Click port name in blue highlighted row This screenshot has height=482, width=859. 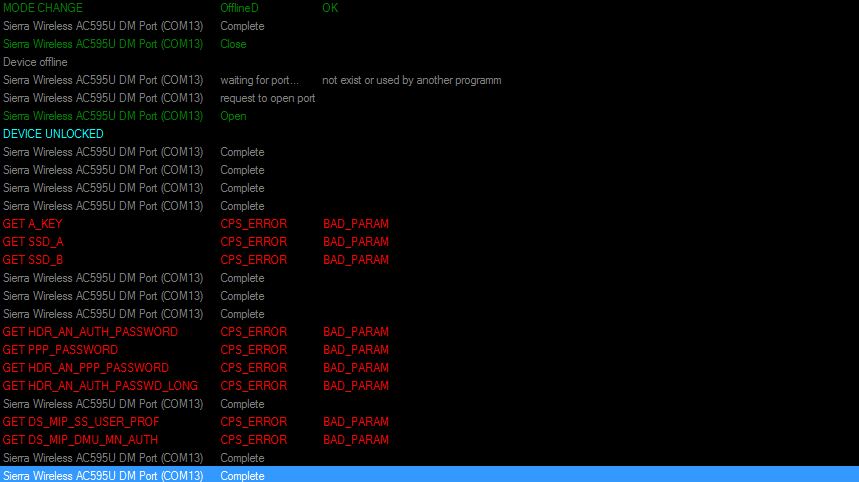pyautogui.click(x=103, y=475)
